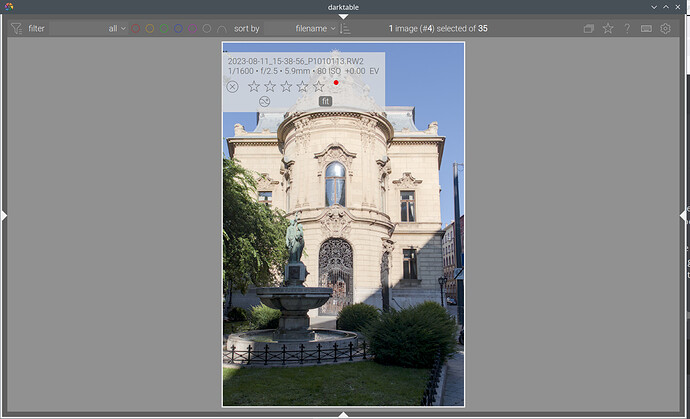Toggle the purple color label filter
The height and width of the screenshot is (419, 690).
(x=192, y=29)
